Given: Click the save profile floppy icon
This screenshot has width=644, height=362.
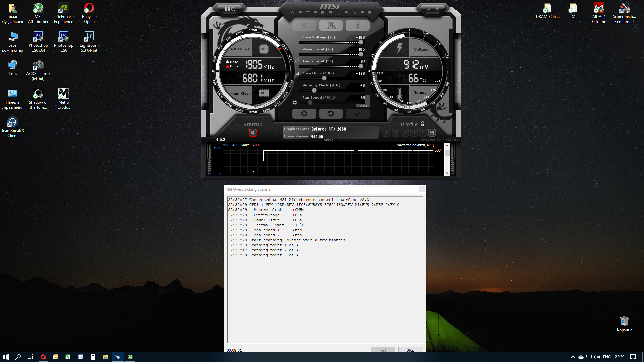Looking at the screenshot, I should click(432, 133).
